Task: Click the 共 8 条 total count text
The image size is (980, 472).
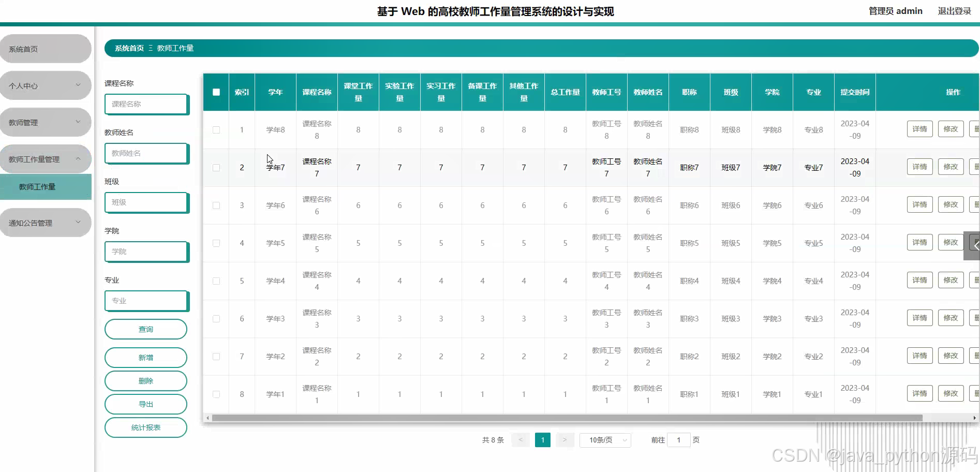Action: (x=493, y=440)
